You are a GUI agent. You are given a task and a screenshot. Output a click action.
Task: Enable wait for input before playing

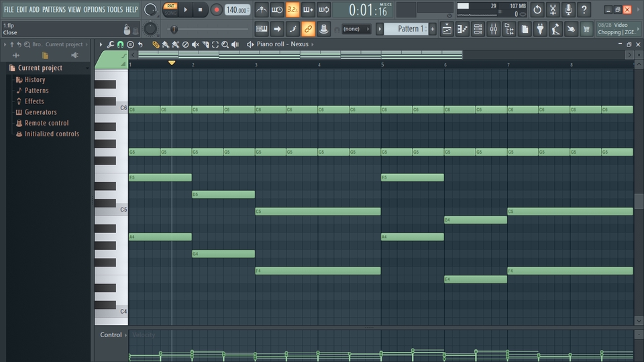(277, 9)
